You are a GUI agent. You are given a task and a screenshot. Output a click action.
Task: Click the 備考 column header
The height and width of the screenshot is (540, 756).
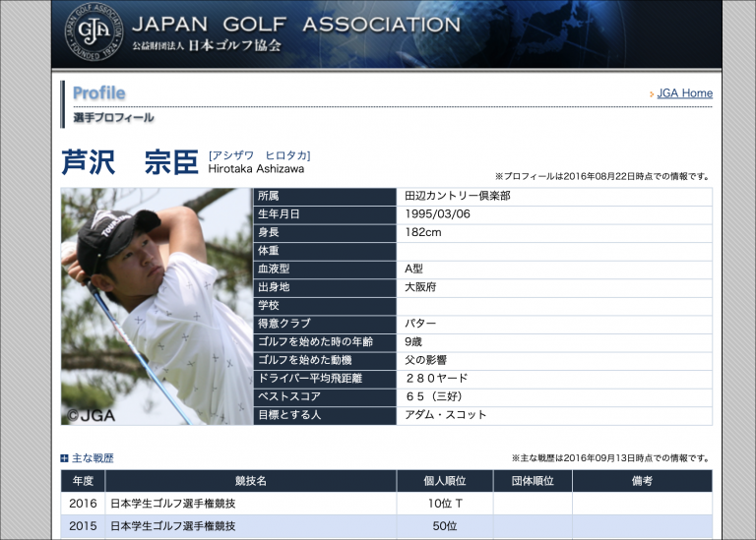[x=641, y=481]
